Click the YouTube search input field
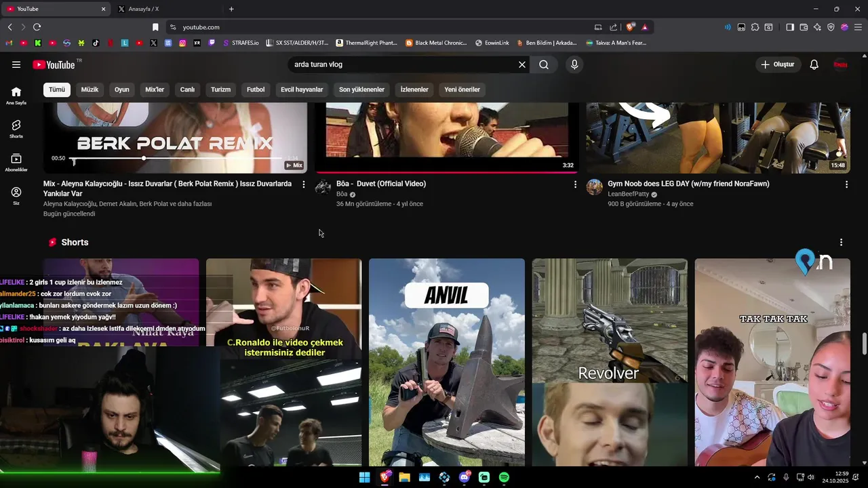This screenshot has height=488, width=868. tap(403, 64)
